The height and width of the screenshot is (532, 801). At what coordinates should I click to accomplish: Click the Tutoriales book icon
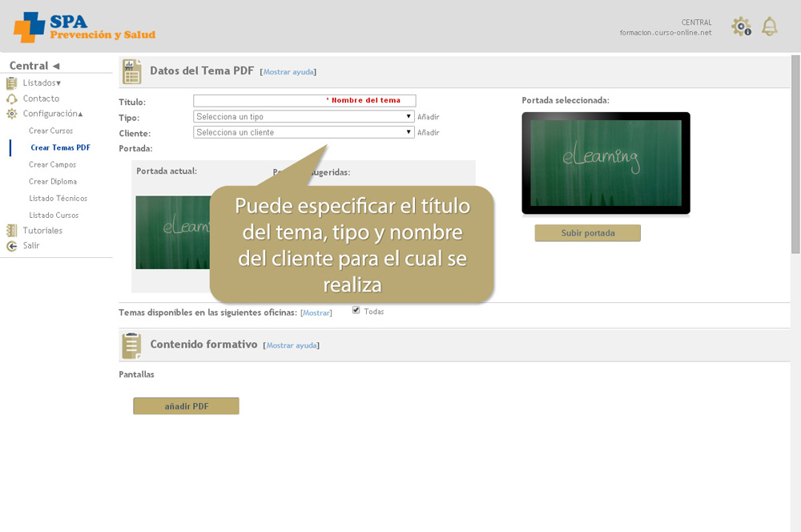pyautogui.click(x=11, y=231)
